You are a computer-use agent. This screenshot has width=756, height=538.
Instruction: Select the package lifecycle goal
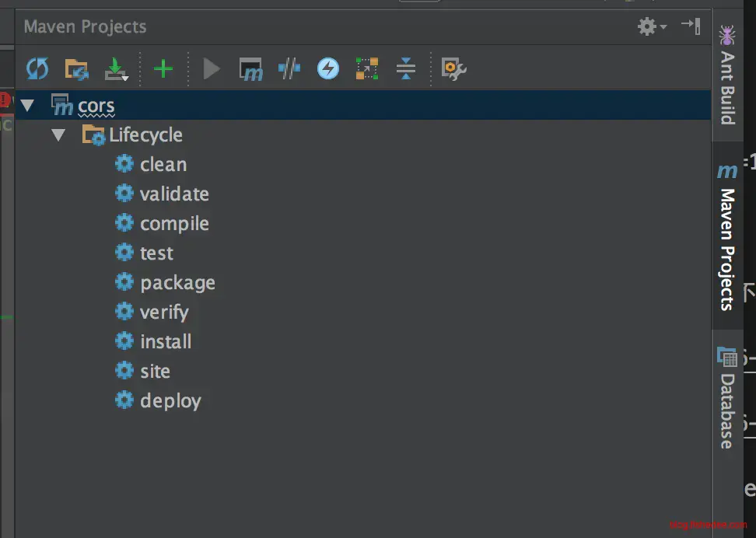click(177, 283)
